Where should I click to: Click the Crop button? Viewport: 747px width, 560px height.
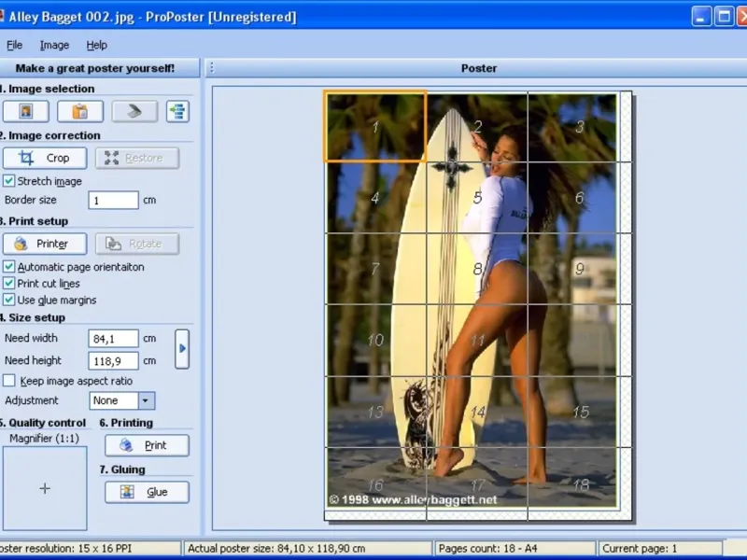(x=45, y=158)
